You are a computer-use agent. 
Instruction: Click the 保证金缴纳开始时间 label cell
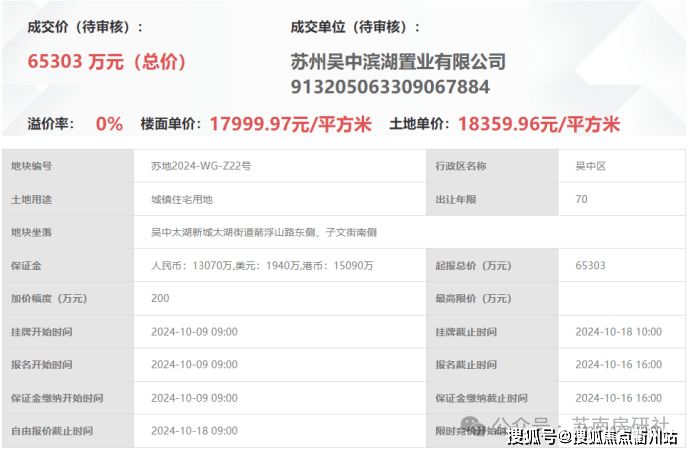pyautogui.click(x=68, y=398)
